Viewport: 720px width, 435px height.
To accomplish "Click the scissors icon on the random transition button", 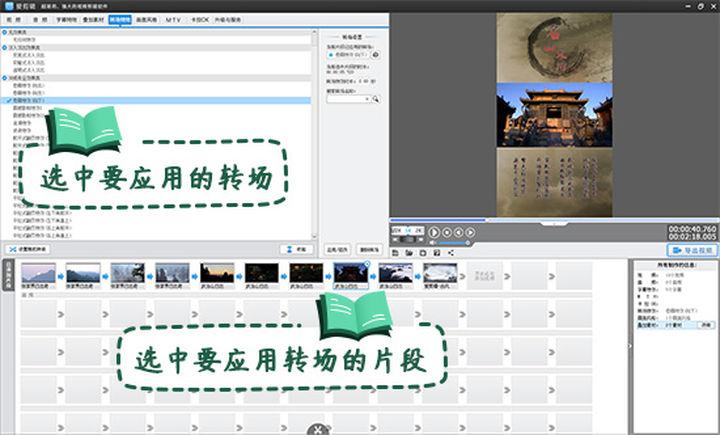I will (x=13, y=249).
